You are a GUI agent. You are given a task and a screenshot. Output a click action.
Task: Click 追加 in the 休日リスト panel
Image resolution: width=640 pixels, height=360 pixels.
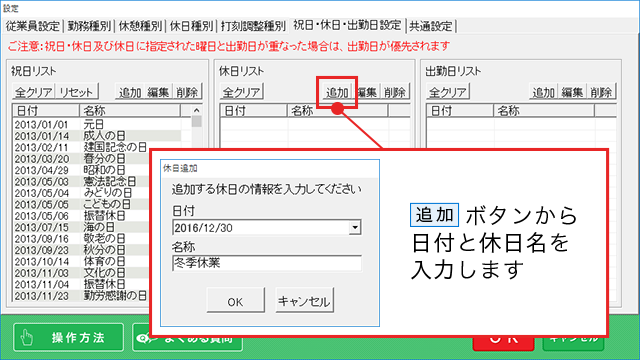337,92
